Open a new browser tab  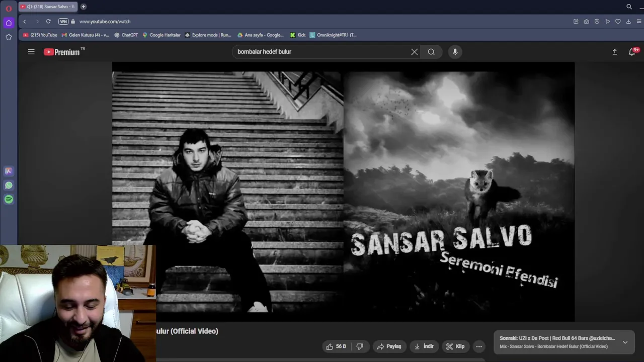coord(84,7)
